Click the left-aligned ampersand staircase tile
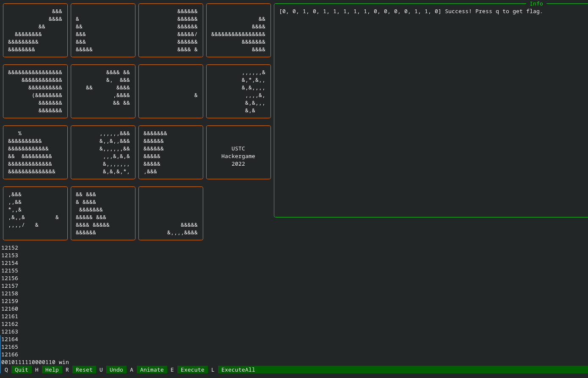The width and height of the screenshot is (588, 378). (x=103, y=31)
